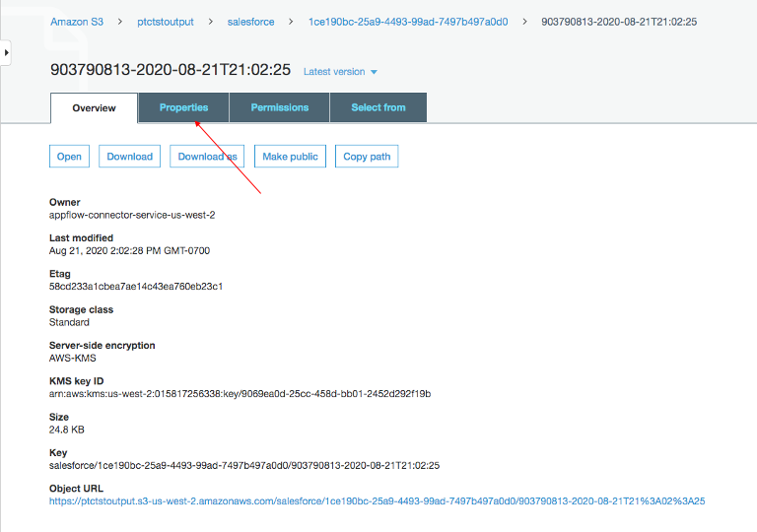Click the Owner label

click(65, 202)
